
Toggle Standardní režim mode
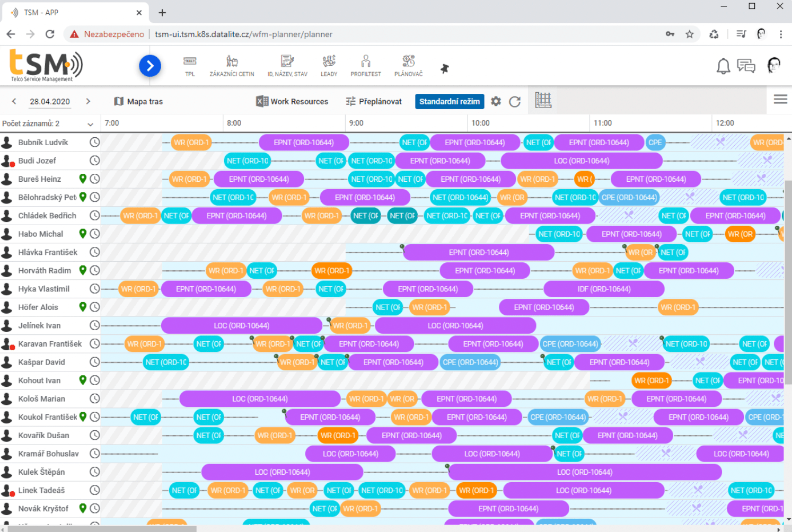tap(450, 101)
